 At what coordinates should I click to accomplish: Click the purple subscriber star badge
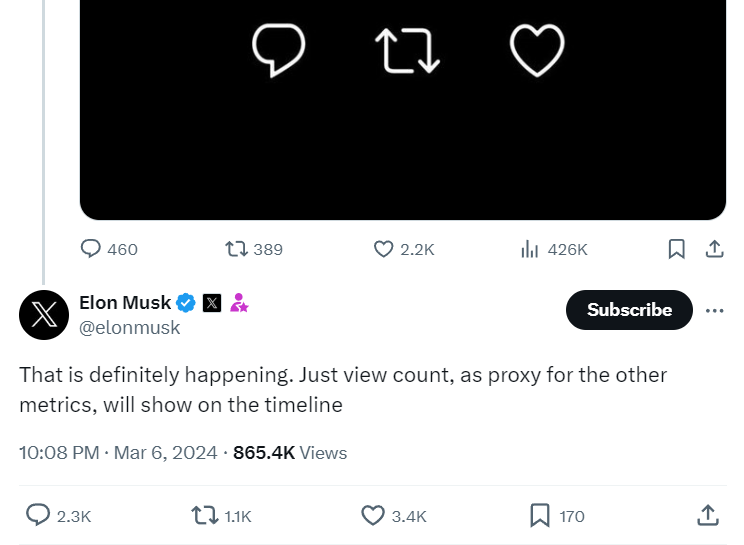click(x=239, y=303)
